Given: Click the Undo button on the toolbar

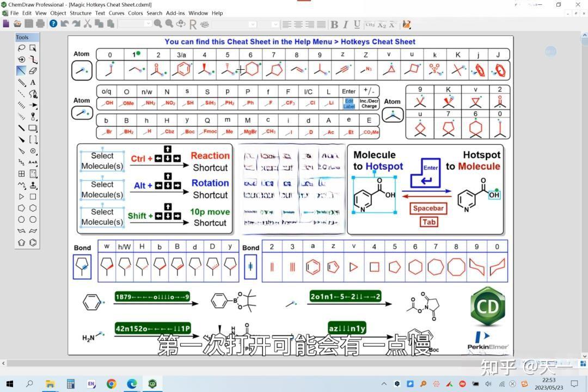Looking at the screenshot, I should click(65, 24).
